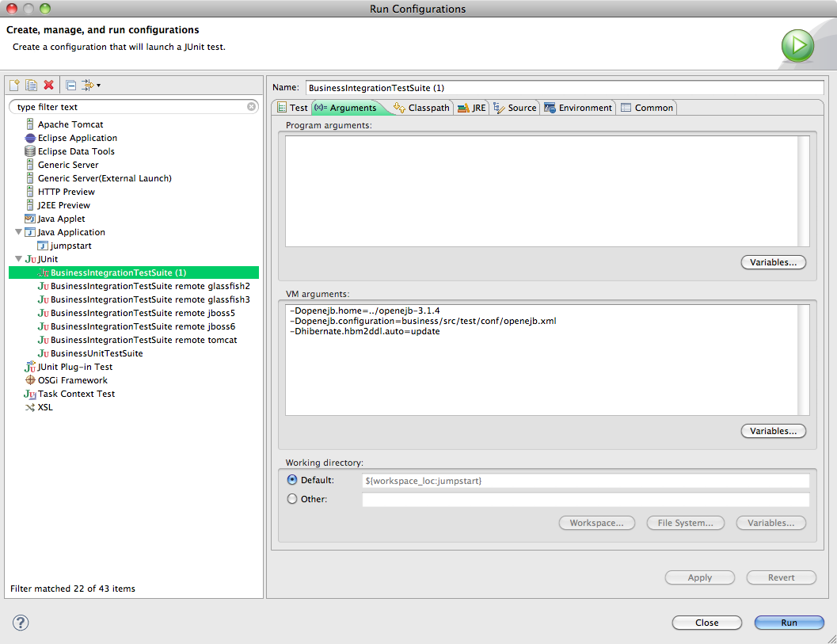Select BusinessIntegrationTestSuite remote glassfish3
Screen dimensions: 837x644
pos(150,299)
